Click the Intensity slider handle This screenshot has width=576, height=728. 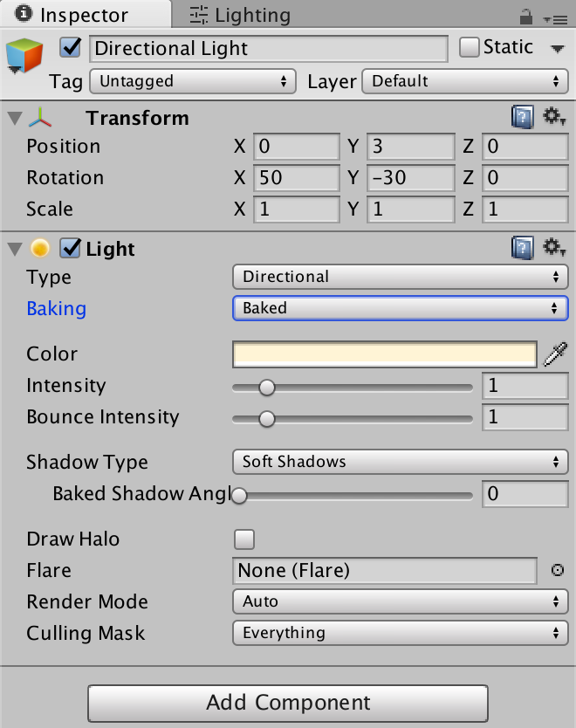tap(267, 388)
